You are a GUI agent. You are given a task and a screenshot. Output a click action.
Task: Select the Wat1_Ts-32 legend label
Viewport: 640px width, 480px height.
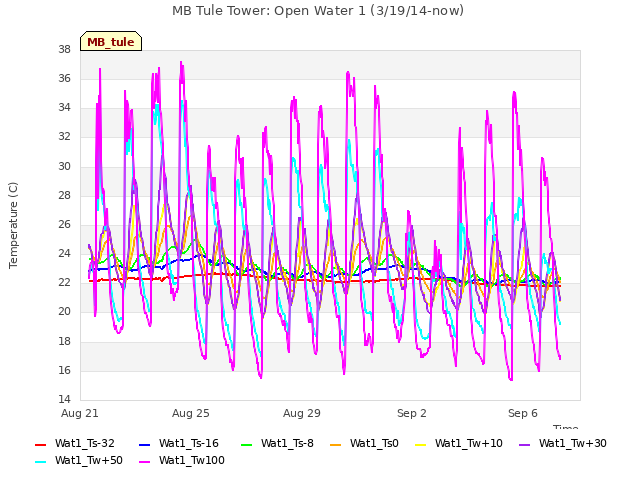coord(85,443)
